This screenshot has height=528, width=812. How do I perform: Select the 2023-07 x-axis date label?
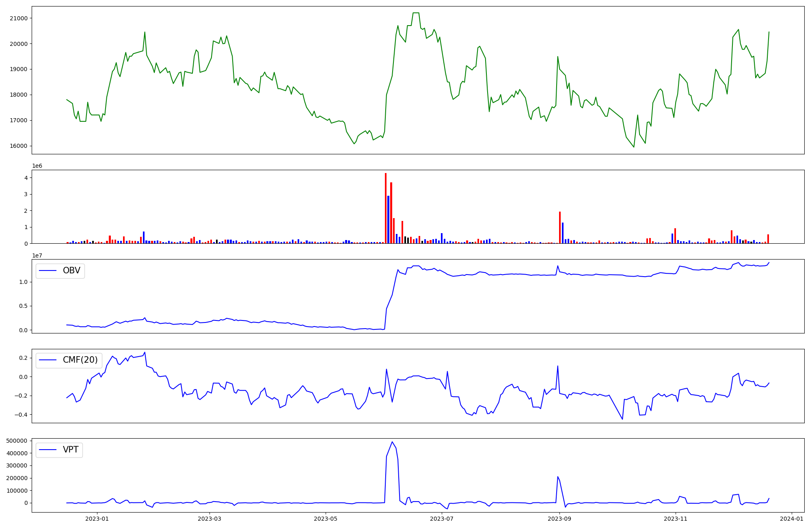[441, 518]
